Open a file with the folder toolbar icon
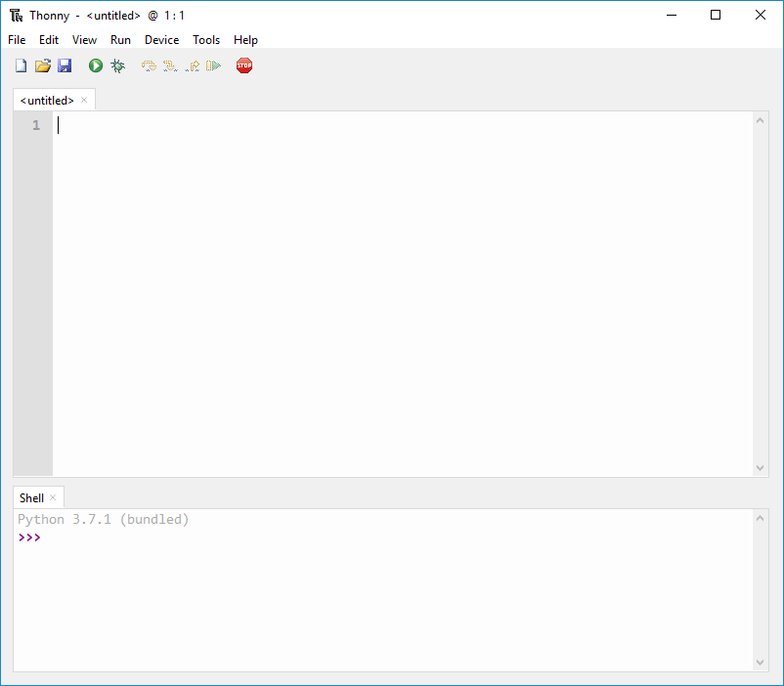Viewport: 784px width, 686px height. tap(43, 65)
